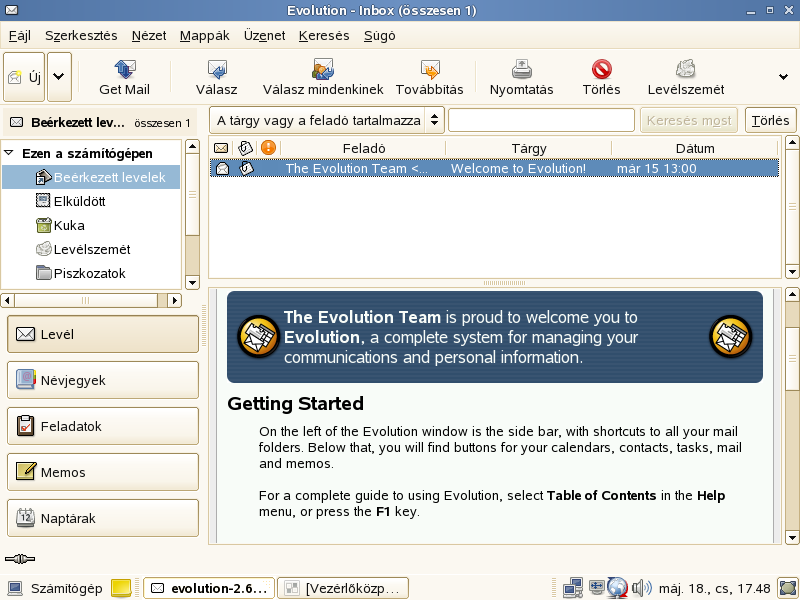Mark as junk with Levélszemét toolbar icon
Viewport: 800px width, 600px height.
[686, 69]
